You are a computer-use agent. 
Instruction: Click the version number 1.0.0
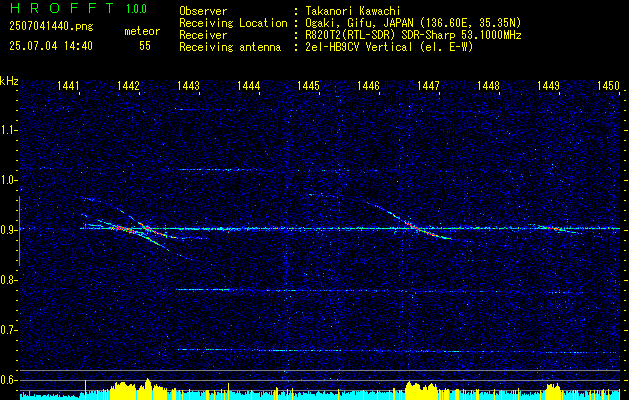click(x=136, y=9)
